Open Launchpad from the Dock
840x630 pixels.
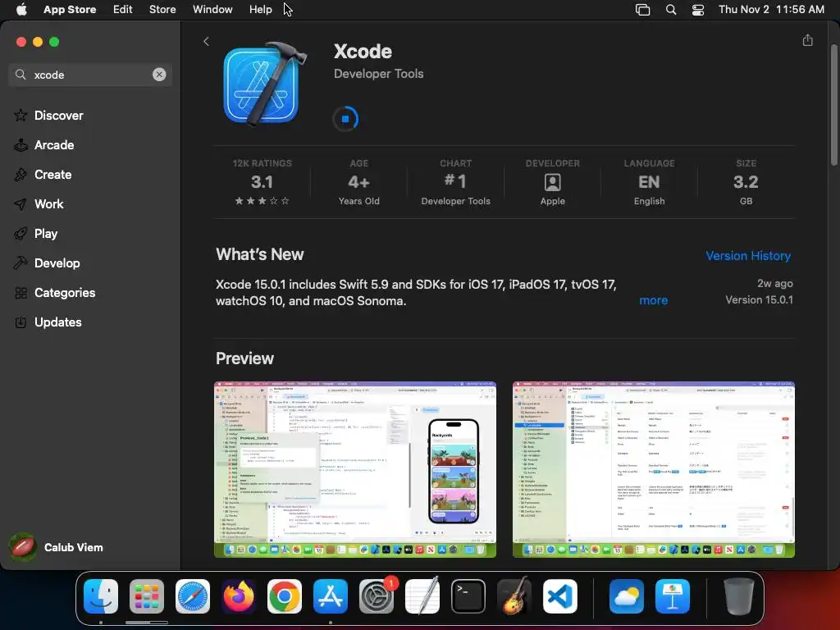(147, 596)
